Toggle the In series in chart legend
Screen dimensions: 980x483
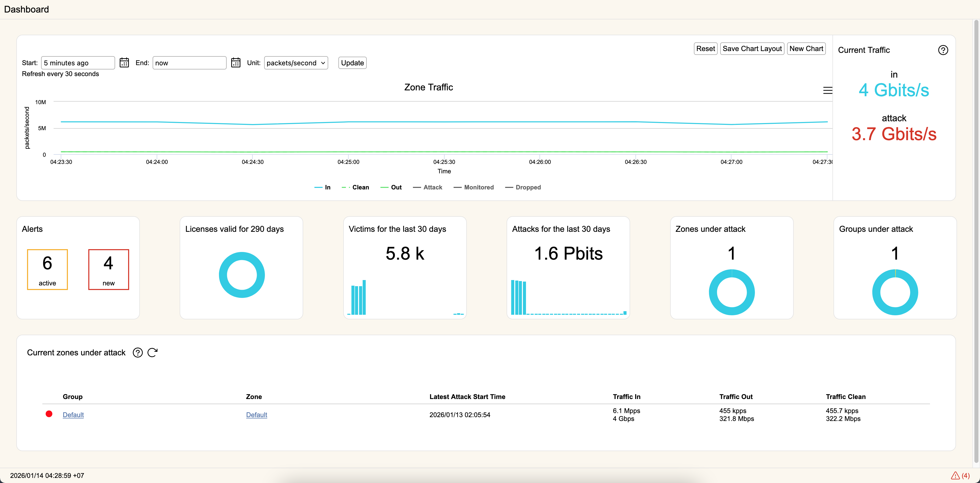(323, 187)
